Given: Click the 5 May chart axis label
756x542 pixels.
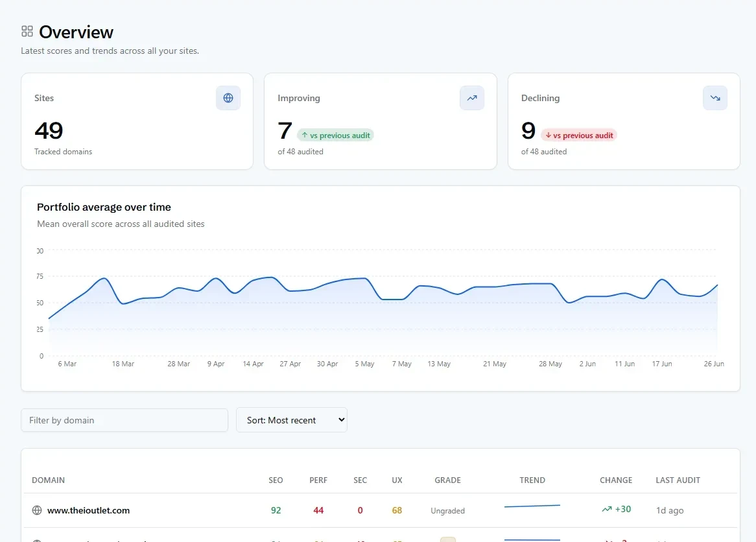Looking at the screenshot, I should pos(364,364).
